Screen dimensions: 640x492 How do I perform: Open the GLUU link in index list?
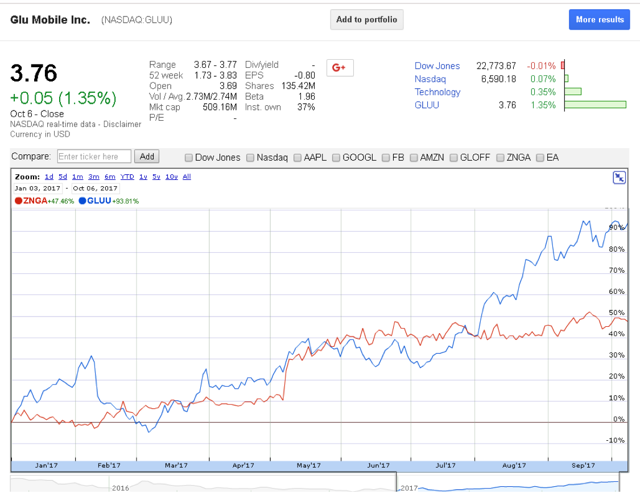click(427, 105)
